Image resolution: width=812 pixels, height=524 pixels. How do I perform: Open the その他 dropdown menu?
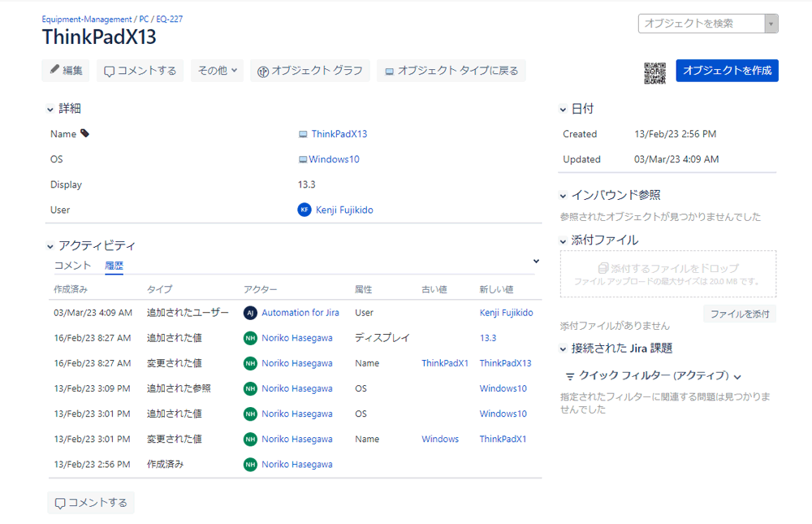pyautogui.click(x=217, y=71)
